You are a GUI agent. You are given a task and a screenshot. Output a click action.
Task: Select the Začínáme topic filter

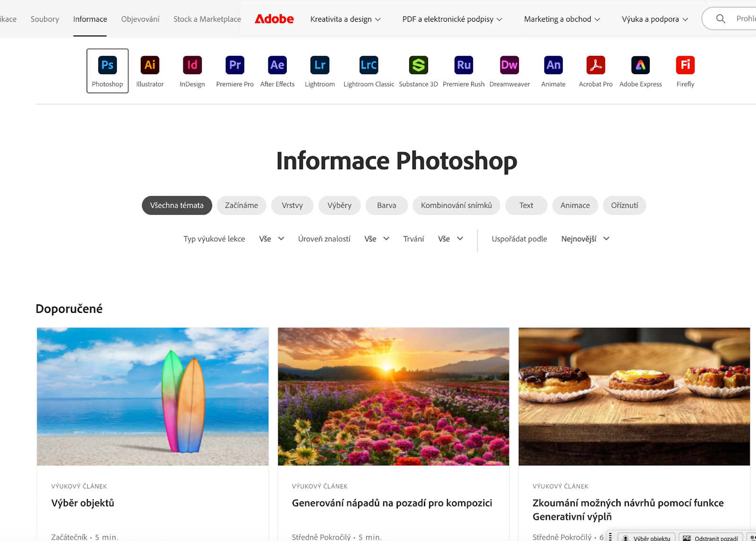coord(241,206)
